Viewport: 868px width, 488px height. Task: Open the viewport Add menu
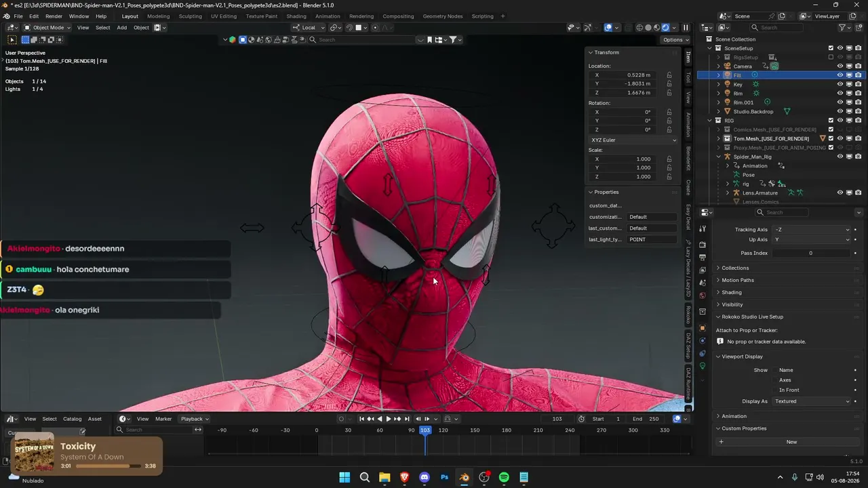[121, 28]
